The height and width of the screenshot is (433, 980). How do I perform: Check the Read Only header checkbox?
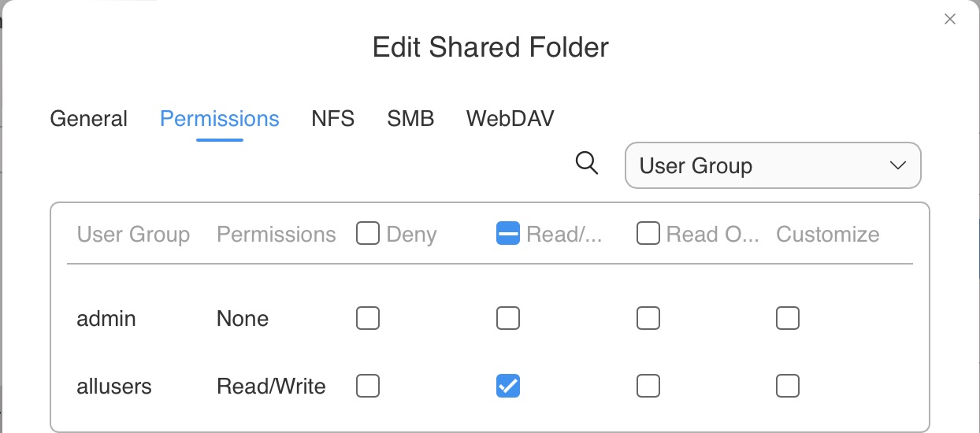coord(648,234)
